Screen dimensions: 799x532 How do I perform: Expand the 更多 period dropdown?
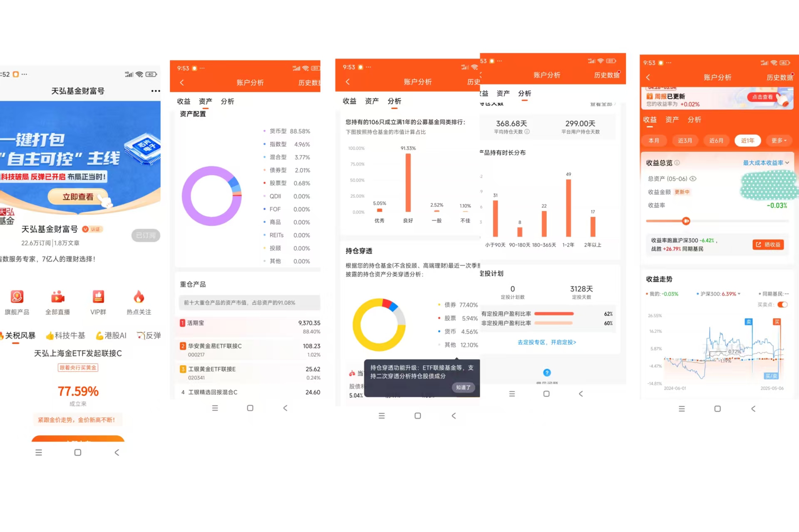click(779, 141)
